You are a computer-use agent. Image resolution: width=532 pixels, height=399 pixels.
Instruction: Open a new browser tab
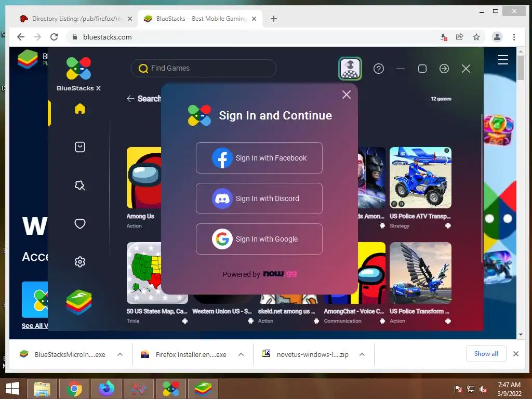pyautogui.click(x=274, y=19)
